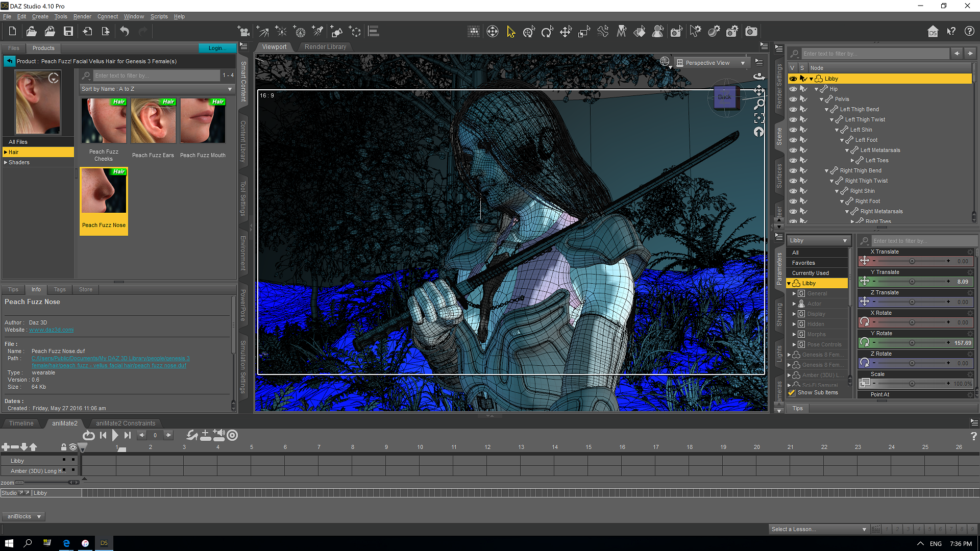The image size is (980, 551).
Task: Adjust the Y Rotate slider
Action: pyautogui.click(x=912, y=343)
